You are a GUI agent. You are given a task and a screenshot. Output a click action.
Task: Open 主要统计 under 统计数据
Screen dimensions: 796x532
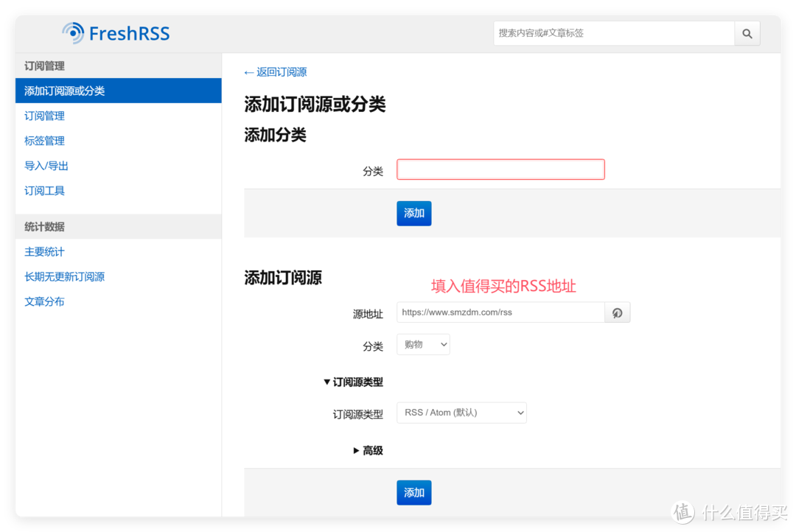click(43, 251)
